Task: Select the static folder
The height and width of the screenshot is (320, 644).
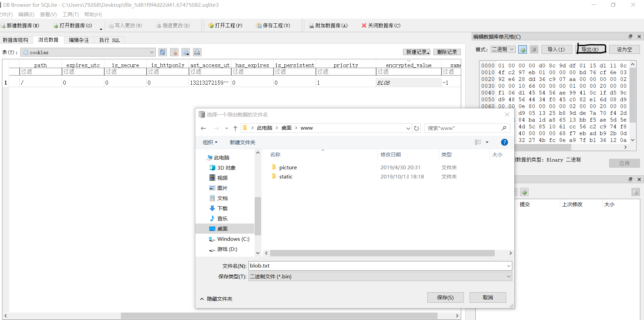Action: tap(285, 176)
